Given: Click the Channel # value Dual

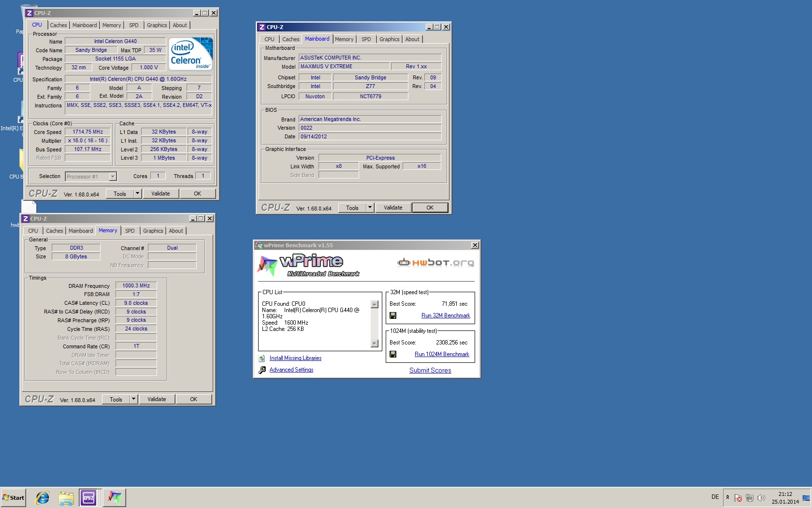Looking at the screenshot, I should coord(172,248).
